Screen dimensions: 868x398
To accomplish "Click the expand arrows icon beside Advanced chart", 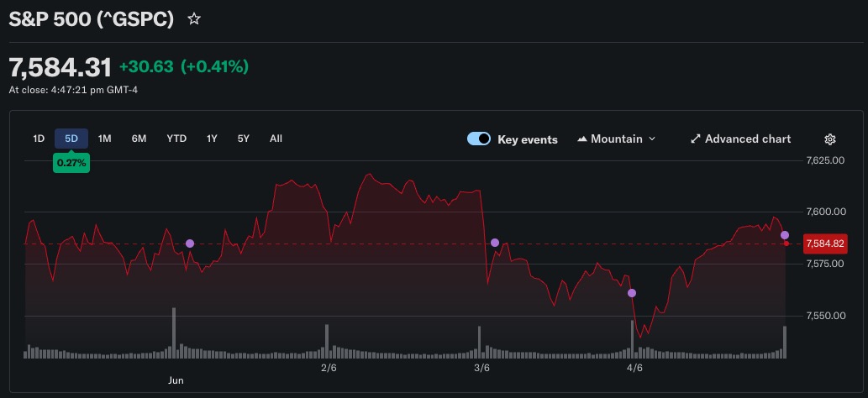I will 696,139.
